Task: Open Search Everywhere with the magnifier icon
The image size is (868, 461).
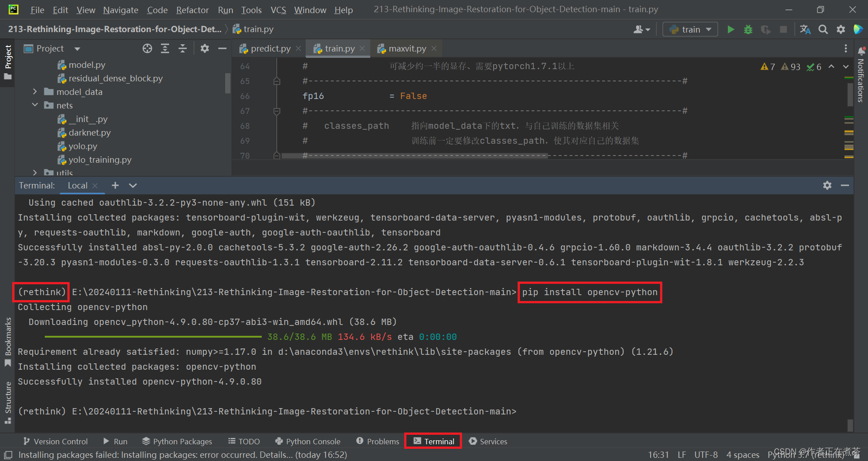Action: 823,29
